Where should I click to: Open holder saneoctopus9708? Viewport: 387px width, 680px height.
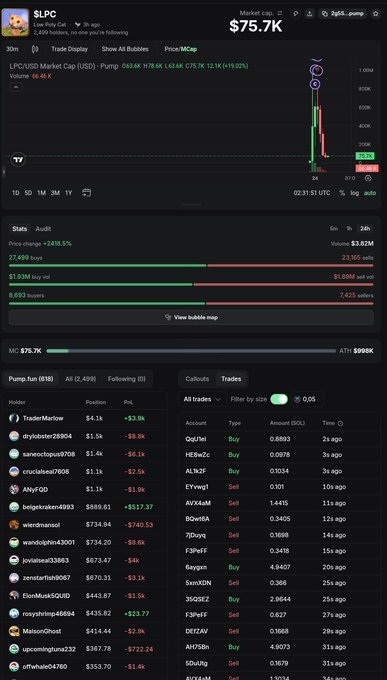tap(49, 454)
